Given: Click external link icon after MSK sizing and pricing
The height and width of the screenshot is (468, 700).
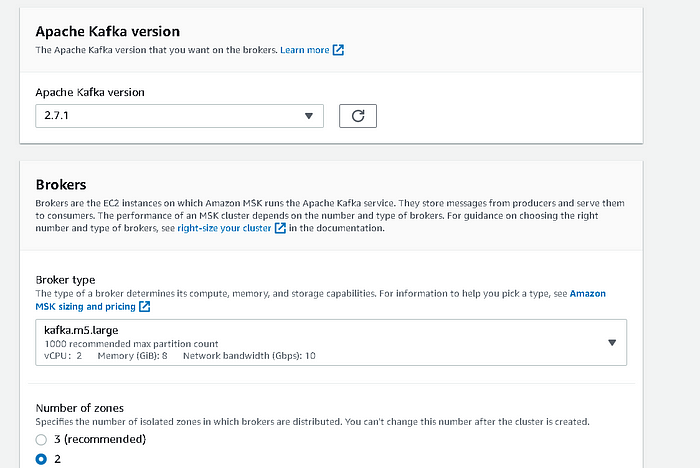Looking at the screenshot, I should [x=145, y=306].
